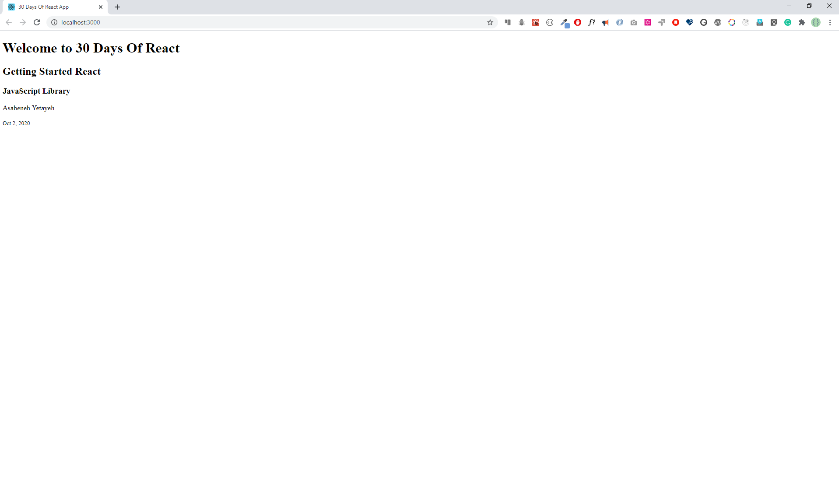Open the Wappalyzer extension icon

(717, 22)
